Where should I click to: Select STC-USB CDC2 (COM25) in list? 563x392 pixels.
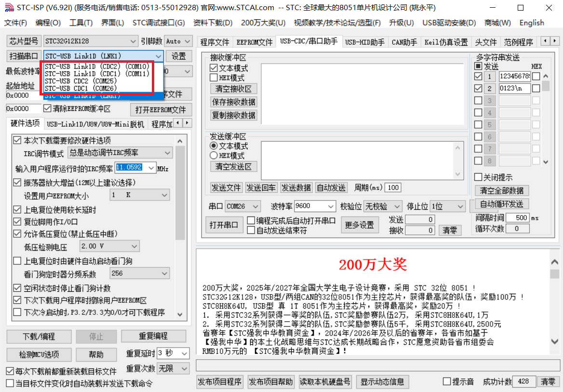[x=81, y=81]
